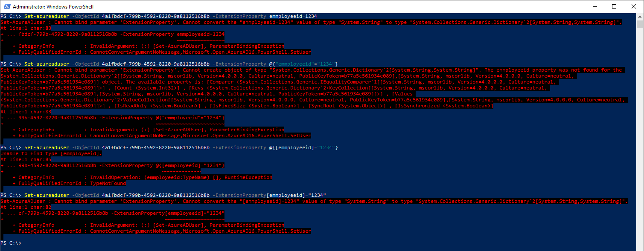Click the scrollbar up arrow

(640, 16)
